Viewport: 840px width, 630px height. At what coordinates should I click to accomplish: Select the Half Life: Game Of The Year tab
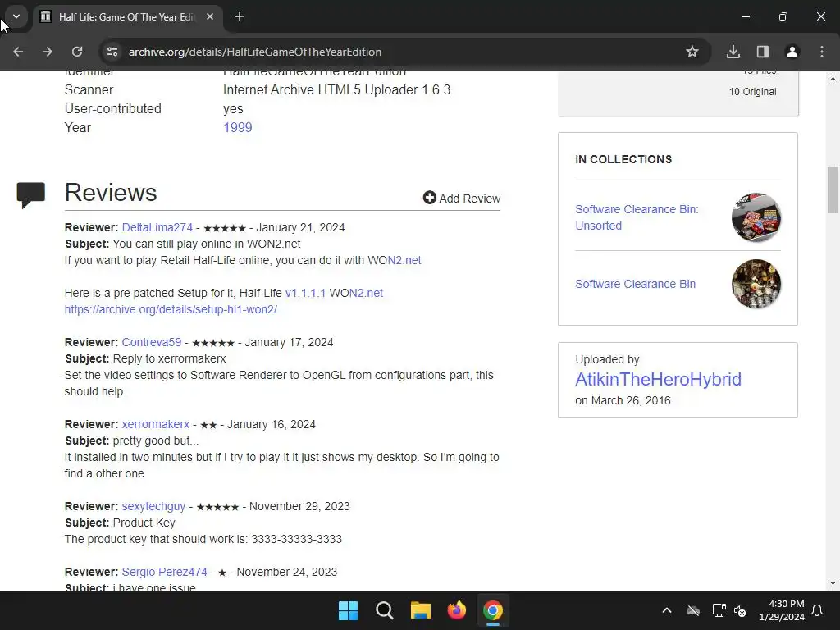pyautogui.click(x=127, y=16)
